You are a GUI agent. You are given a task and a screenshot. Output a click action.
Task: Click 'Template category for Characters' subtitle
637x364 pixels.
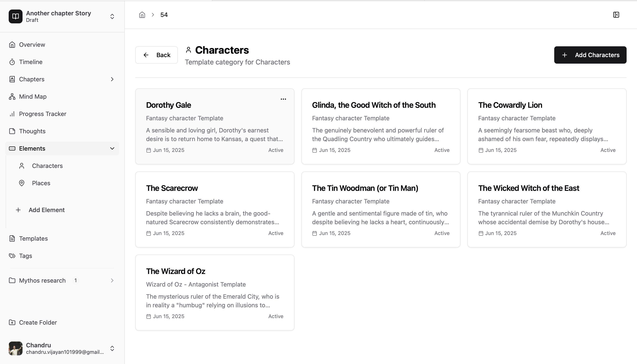click(x=237, y=62)
